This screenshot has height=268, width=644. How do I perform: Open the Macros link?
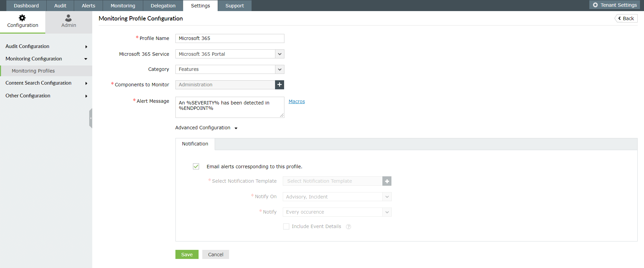pos(297,101)
